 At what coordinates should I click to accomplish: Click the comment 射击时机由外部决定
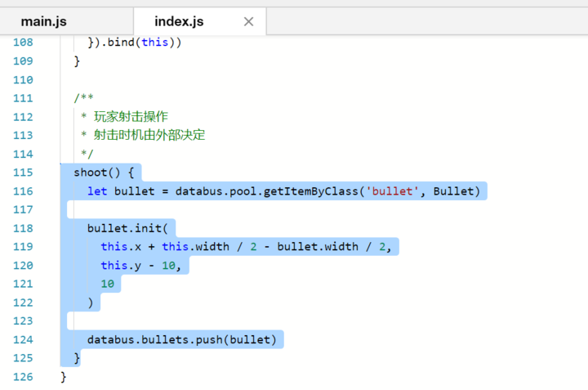pyautogui.click(x=149, y=135)
